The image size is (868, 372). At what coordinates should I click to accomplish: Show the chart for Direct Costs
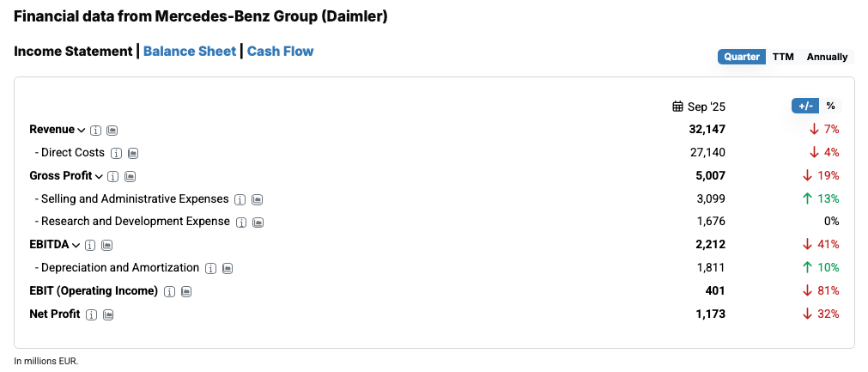[133, 154]
